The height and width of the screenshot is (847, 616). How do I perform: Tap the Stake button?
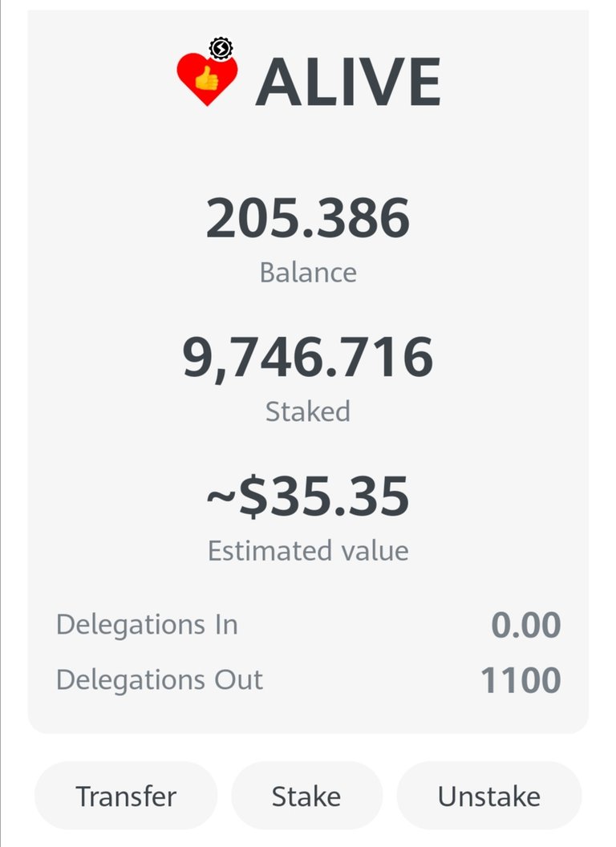(306, 796)
